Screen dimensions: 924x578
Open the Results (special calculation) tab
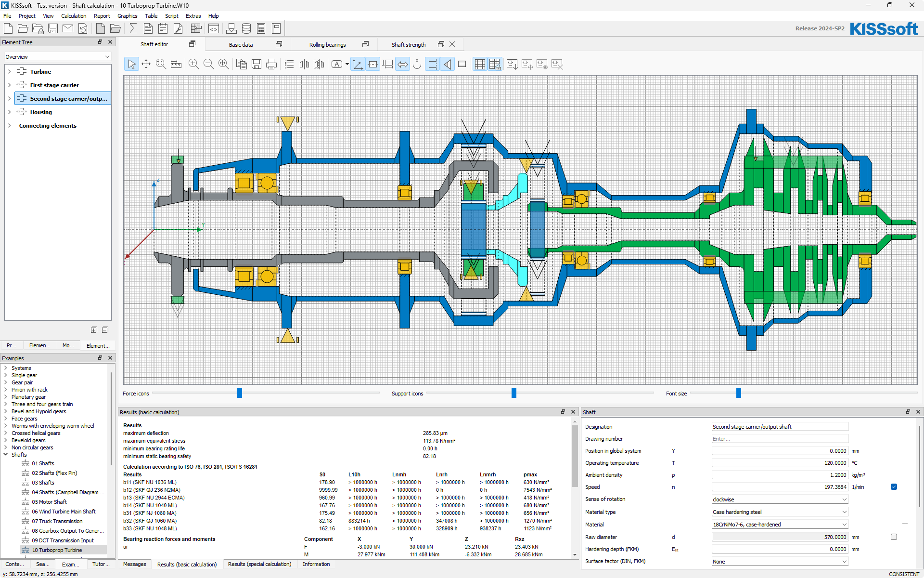coord(259,564)
